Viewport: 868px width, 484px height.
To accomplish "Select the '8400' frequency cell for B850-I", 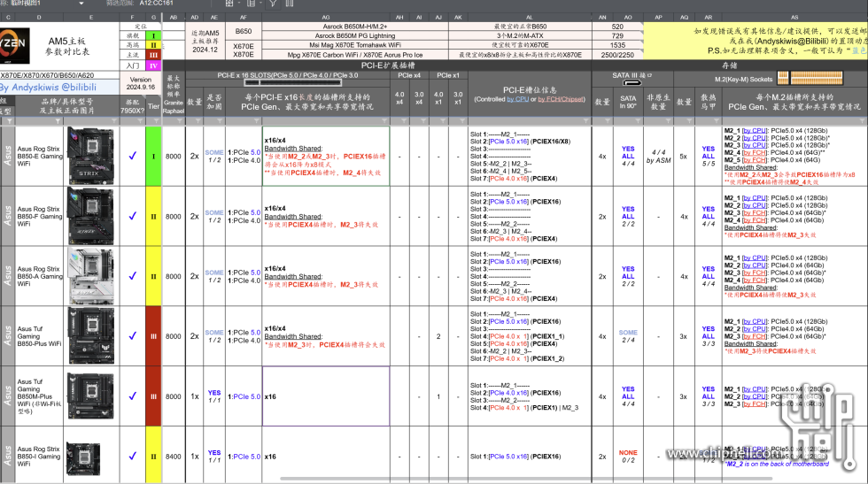I will point(174,457).
